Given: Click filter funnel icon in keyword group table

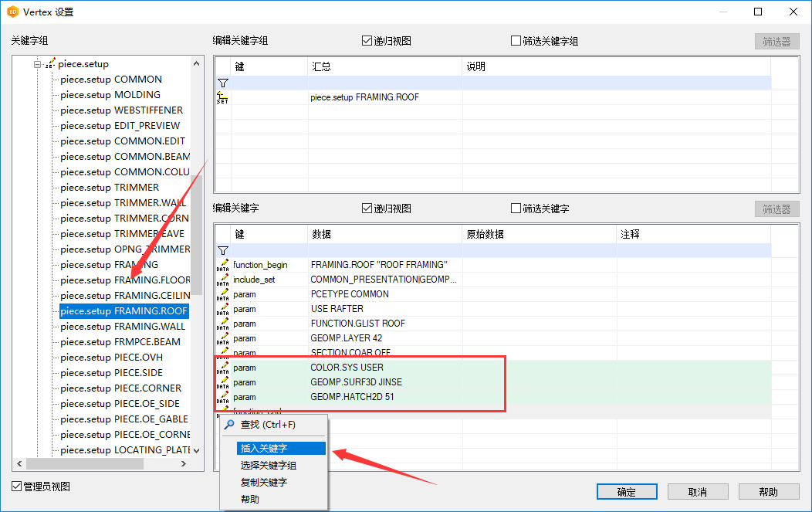Looking at the screenshot, I should pos(222,83).
